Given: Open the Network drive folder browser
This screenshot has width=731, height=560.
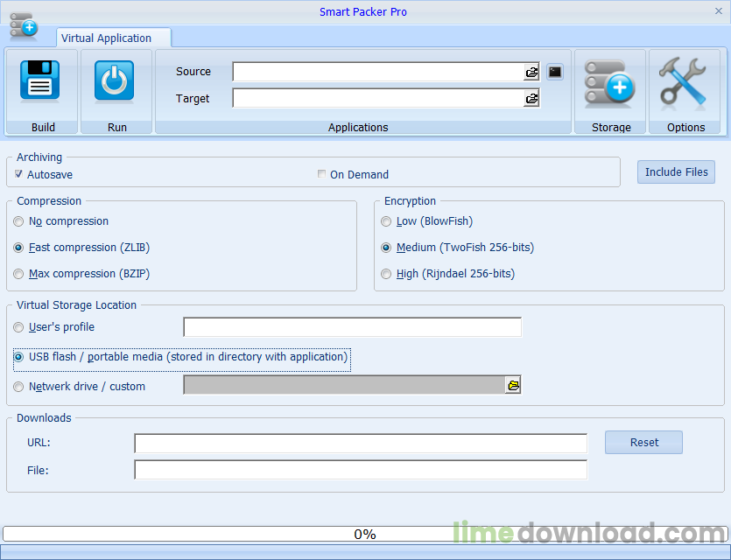Looking at the screenshot, I should (512, 385).
